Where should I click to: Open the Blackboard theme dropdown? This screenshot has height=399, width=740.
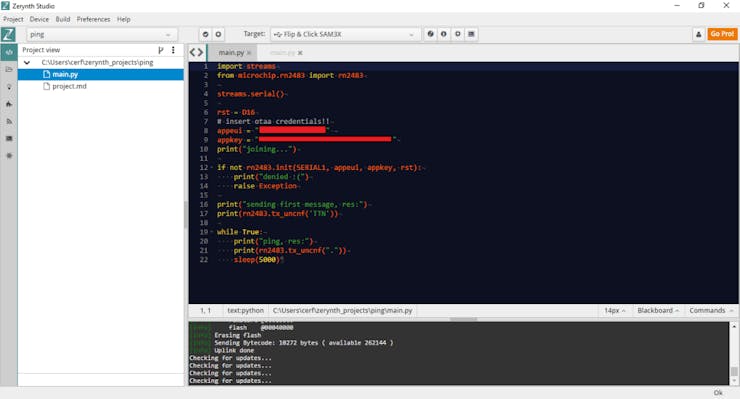657,311
